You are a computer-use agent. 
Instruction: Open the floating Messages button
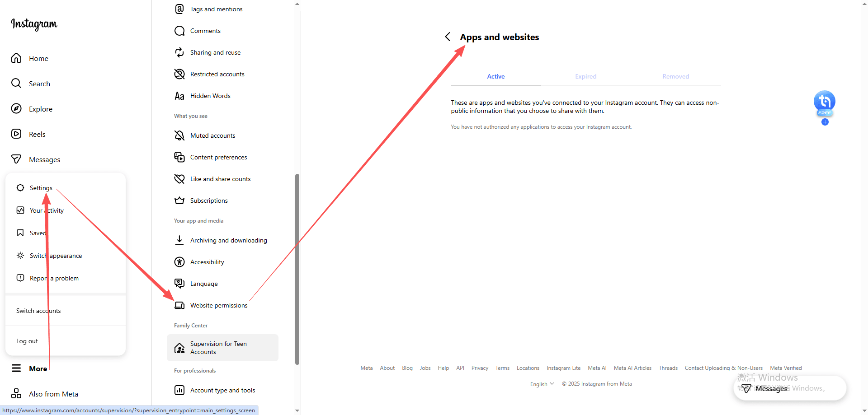(x=789, y=388)
